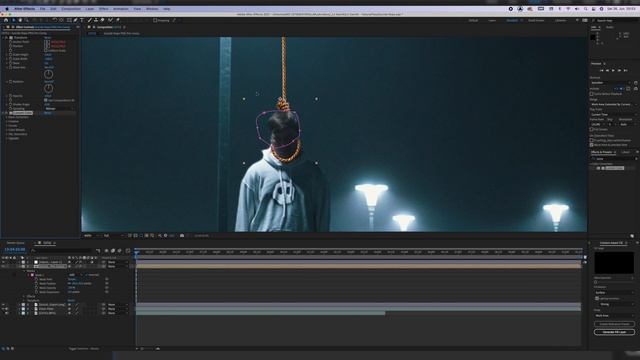
Task: Open the viewer resolution Full dropdown
Action: [112, 236]
